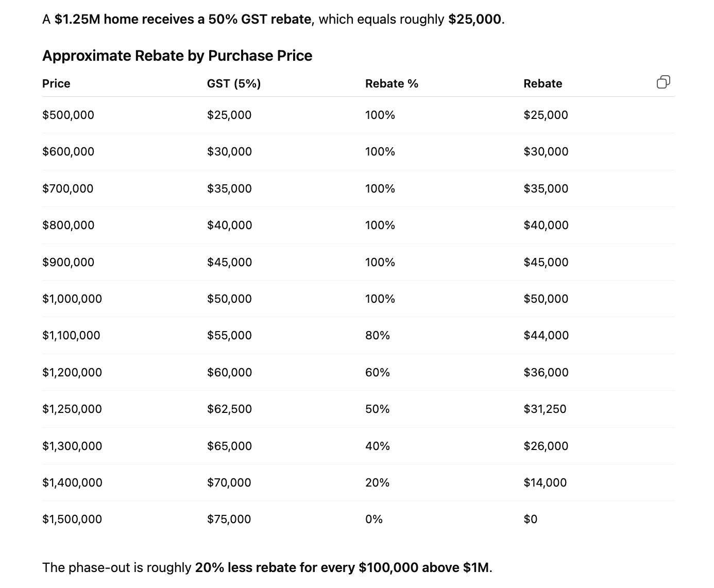Click the $1,250,000 price cell

(72, 409)
